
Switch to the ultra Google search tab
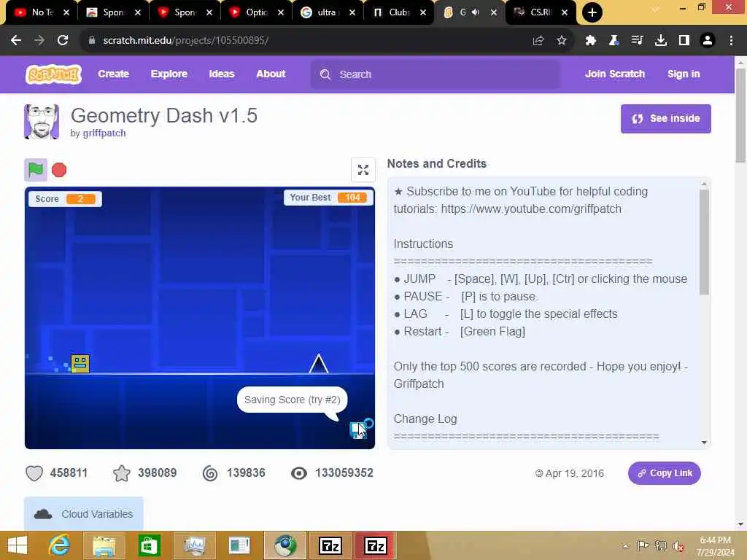click(327, 12)
